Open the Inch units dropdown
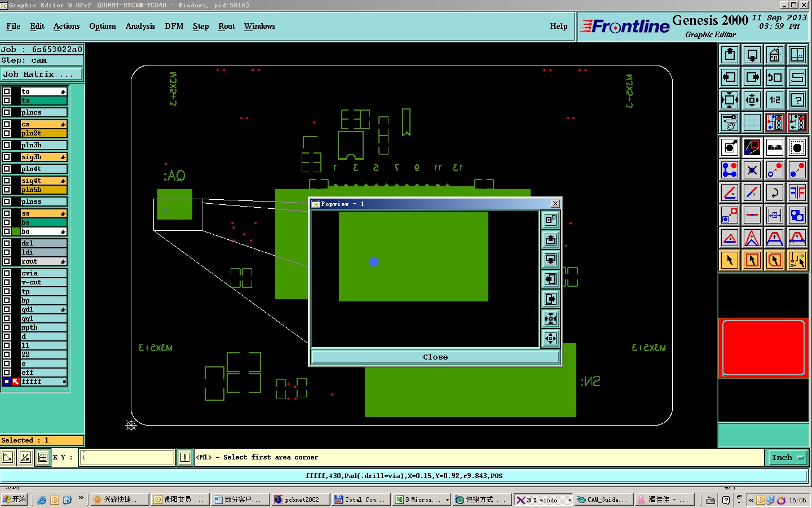This screenshot has height=508, width=812. tap(787, 458)
